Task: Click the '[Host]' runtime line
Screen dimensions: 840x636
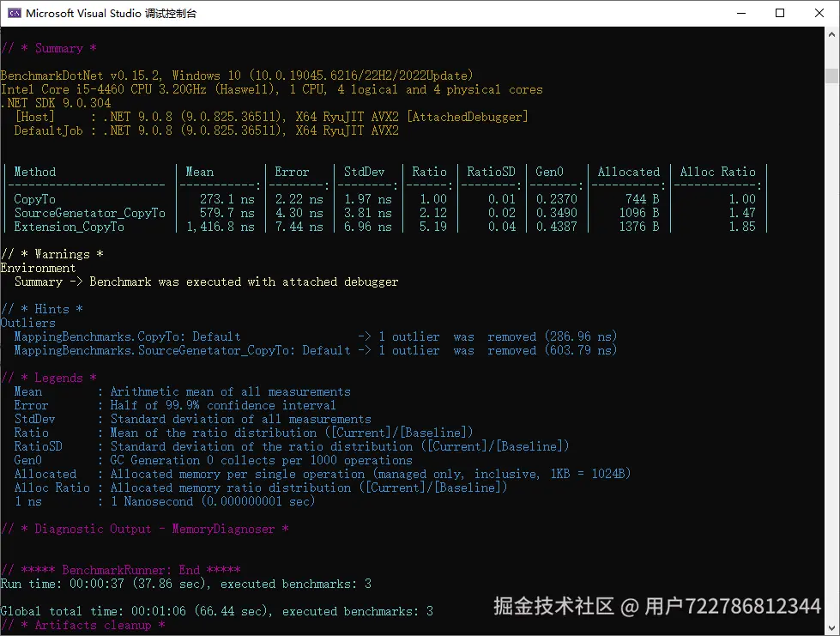Action: 271,117
